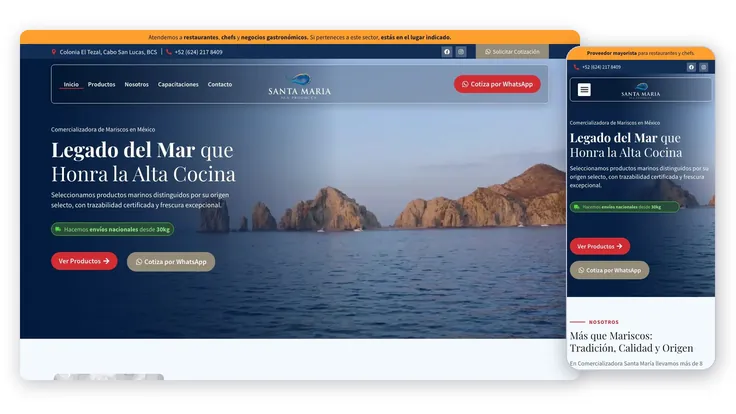Click the desktop phone number +52 (624) 217 8409
Image resolution: width=736 pixels, height=414 pixels.
(x=198, y=52)
